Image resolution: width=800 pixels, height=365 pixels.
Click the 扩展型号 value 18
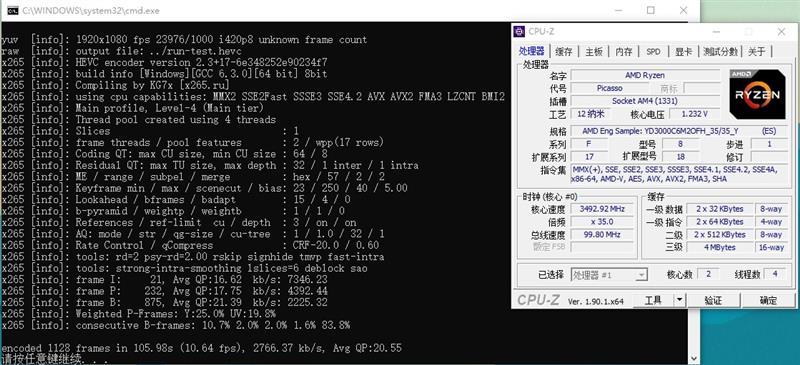680,157
